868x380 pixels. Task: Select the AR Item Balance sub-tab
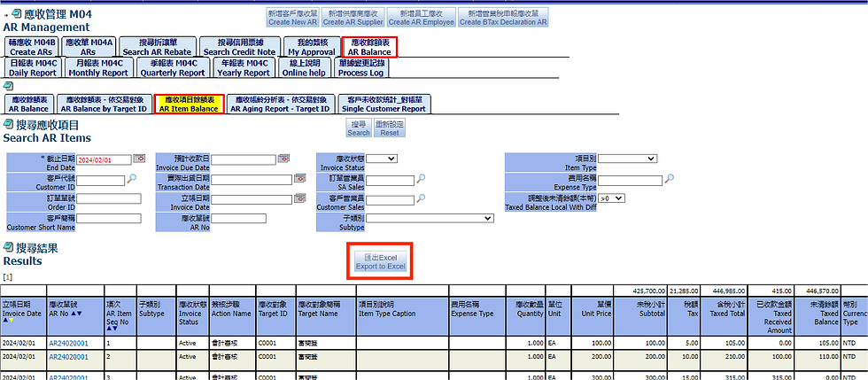coord(189,105)
